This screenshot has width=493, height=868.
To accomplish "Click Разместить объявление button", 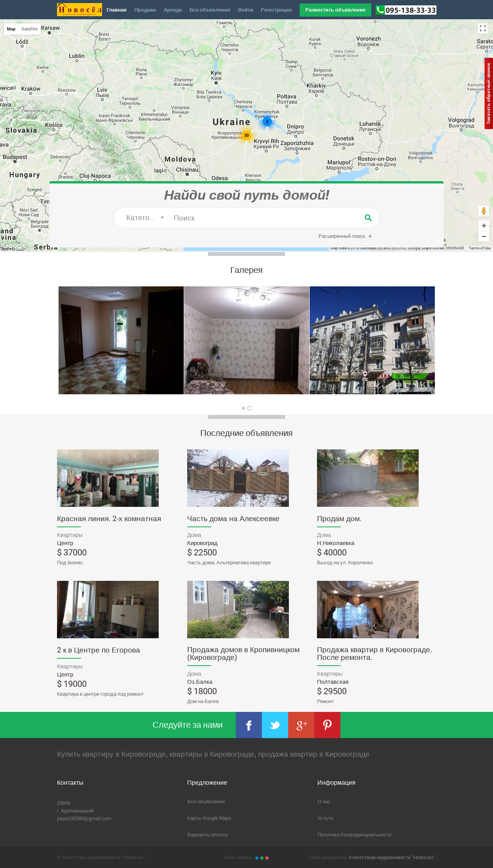I will (335, 10).
